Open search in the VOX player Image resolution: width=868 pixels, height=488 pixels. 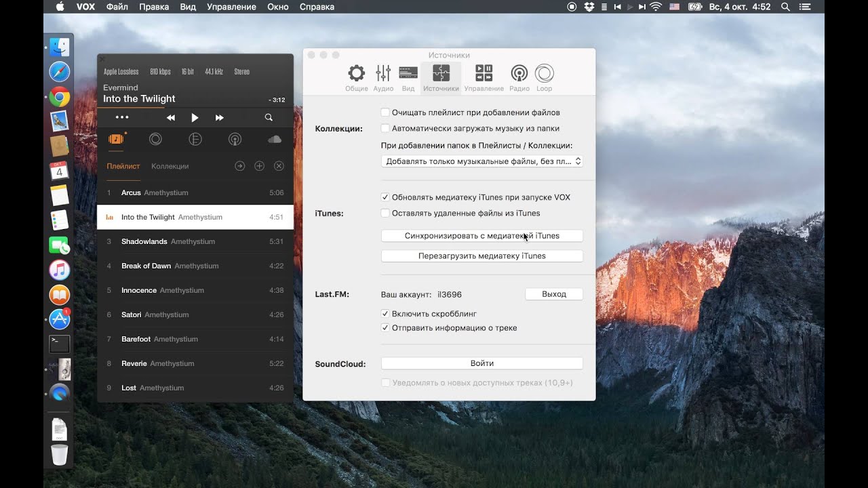269,118
